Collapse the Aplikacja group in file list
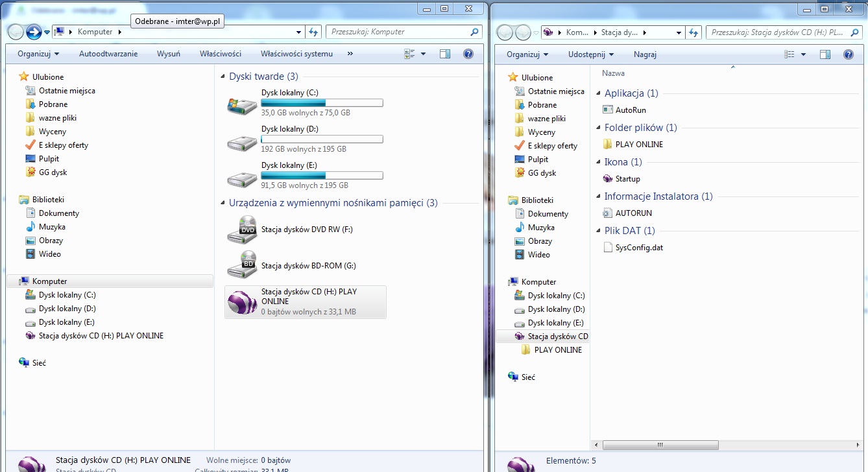This screenshot has height=472, width=868. [598, 93]
